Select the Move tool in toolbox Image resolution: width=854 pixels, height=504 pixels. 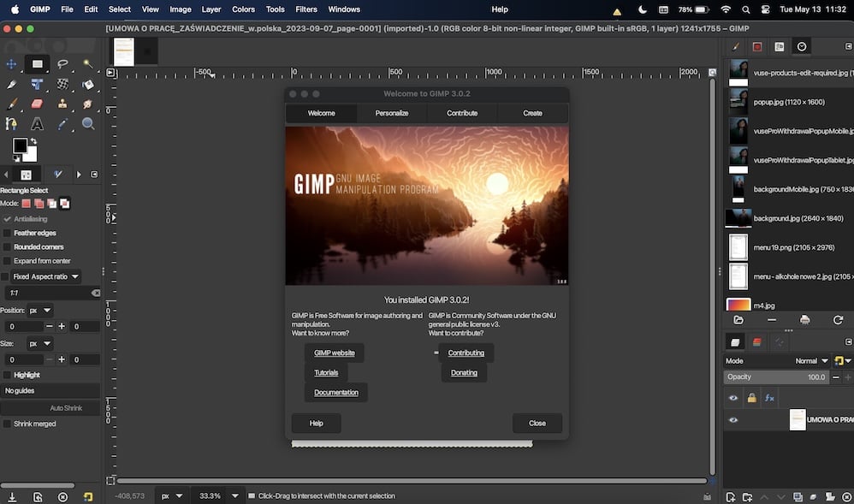11,64
